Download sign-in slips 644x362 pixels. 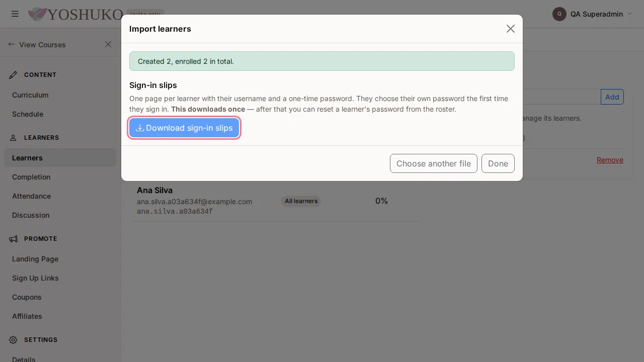[184, 128]
